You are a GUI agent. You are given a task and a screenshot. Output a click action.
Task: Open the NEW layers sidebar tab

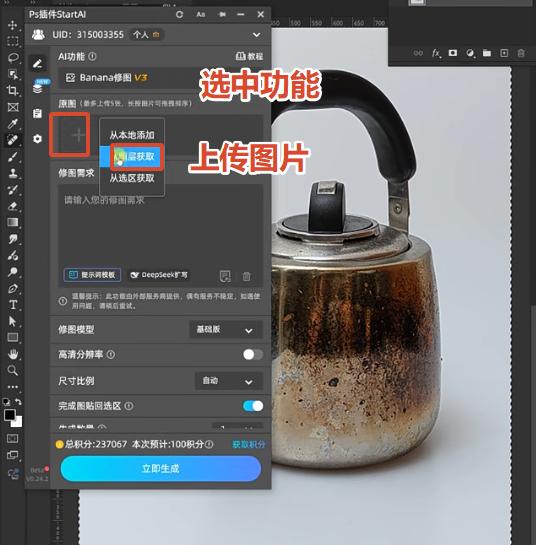tap(38, 88)
